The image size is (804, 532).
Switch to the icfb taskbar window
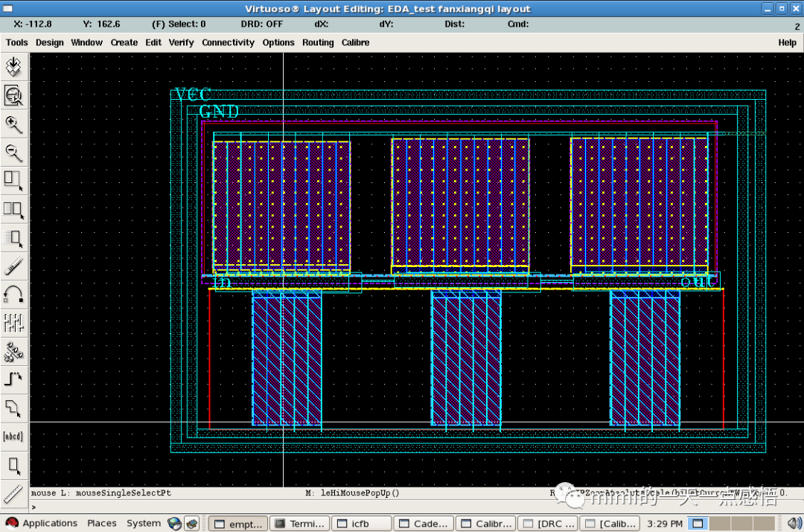[x=360, y=524]
